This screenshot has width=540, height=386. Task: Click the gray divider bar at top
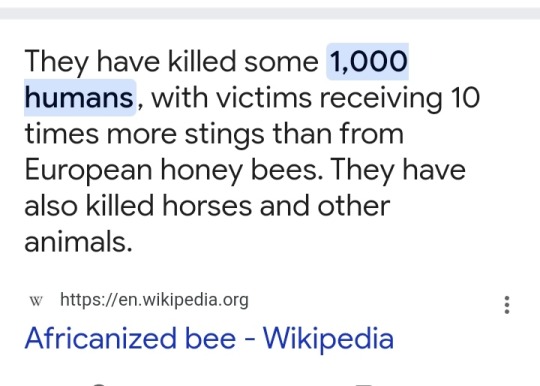[x=270, y=13]
